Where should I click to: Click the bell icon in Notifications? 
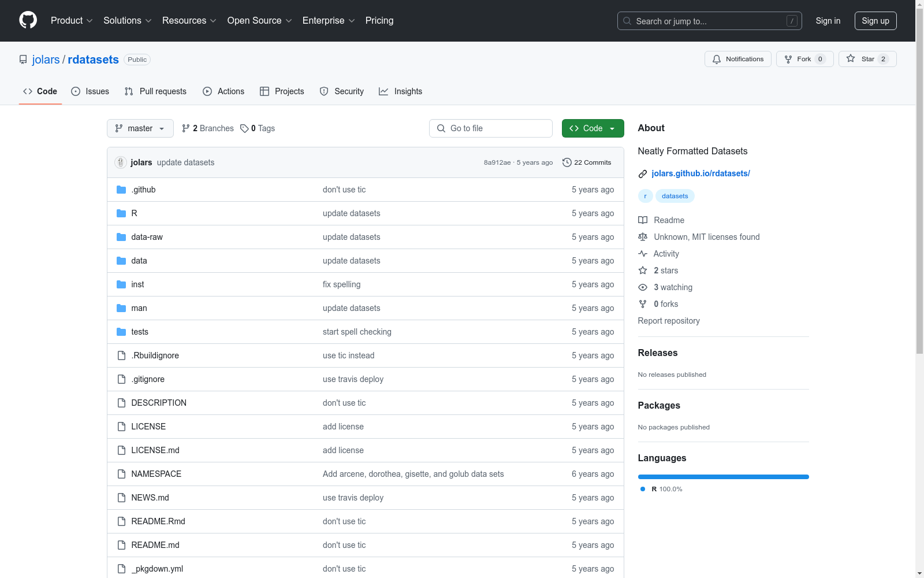tap(717, 59)
